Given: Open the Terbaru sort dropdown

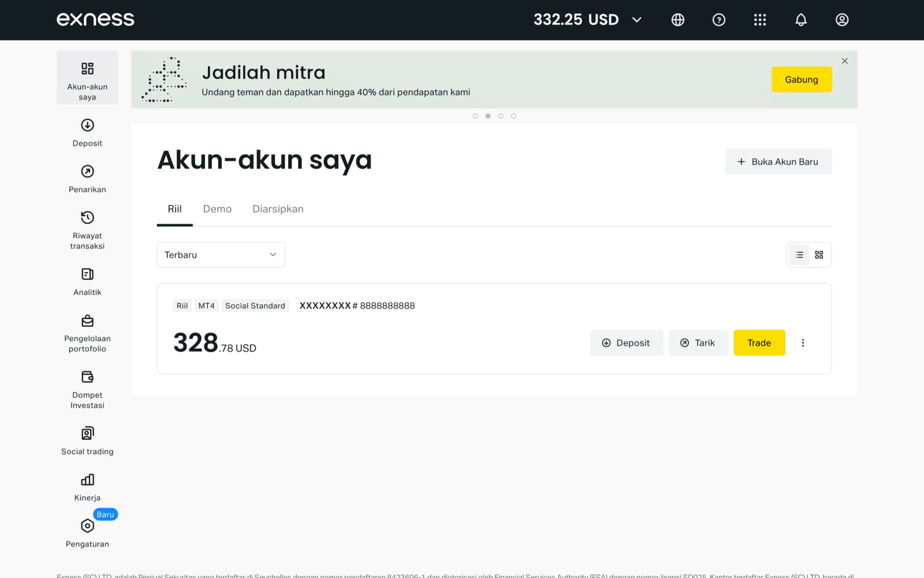Looking at the screenshot, I should (x=221, y=255).
